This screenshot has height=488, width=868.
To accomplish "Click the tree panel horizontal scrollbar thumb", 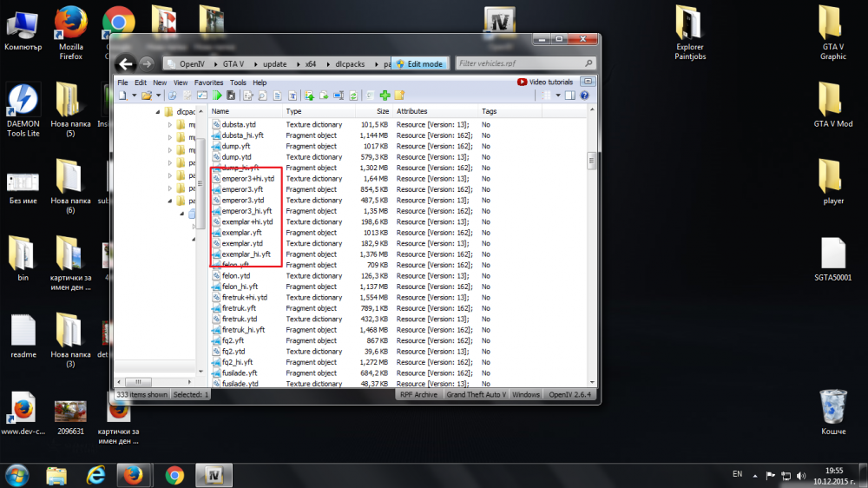I will pos(138,382).
